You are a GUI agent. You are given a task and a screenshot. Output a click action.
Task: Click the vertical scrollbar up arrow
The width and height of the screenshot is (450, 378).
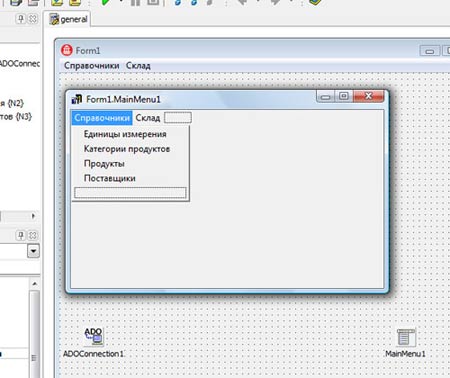[x=35, y=284]
